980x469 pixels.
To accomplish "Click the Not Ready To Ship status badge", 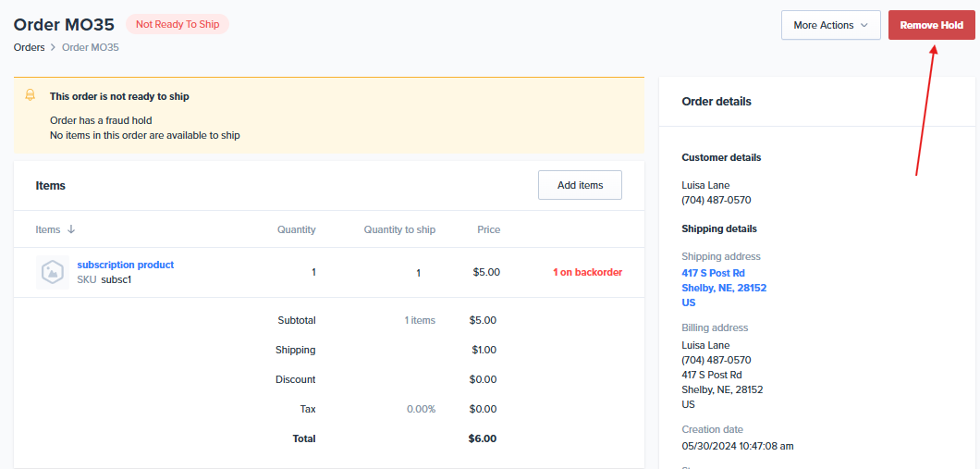I will [x=178, y=24].
